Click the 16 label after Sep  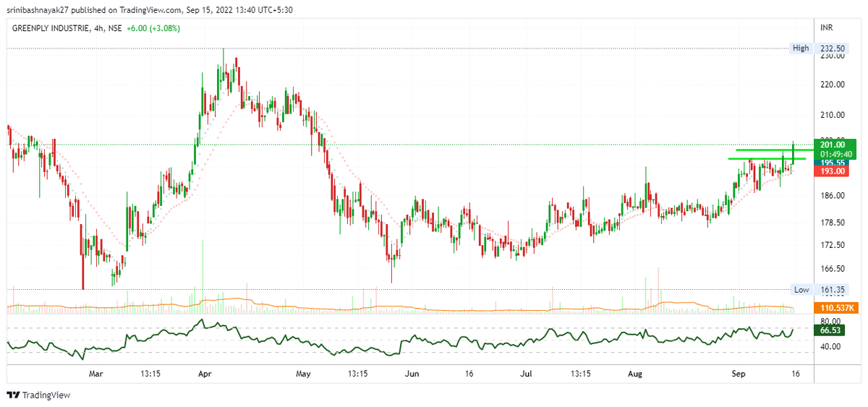796,374
